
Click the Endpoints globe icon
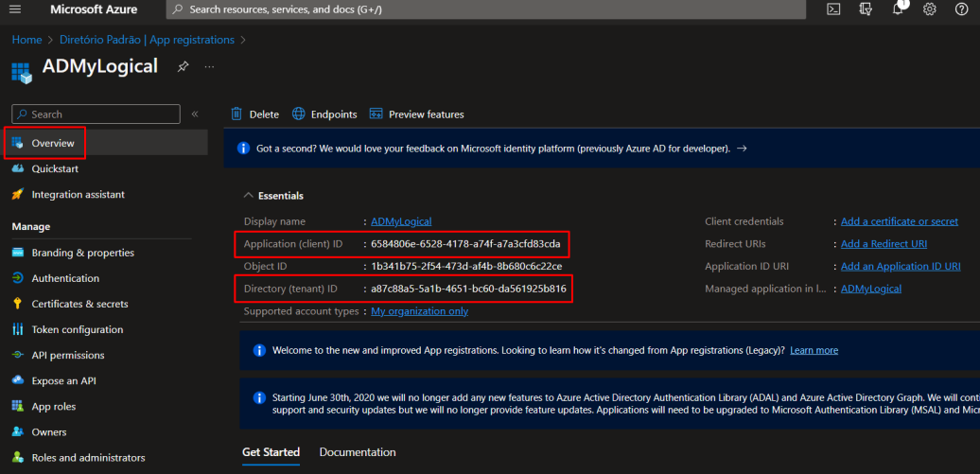pos(299,114)
